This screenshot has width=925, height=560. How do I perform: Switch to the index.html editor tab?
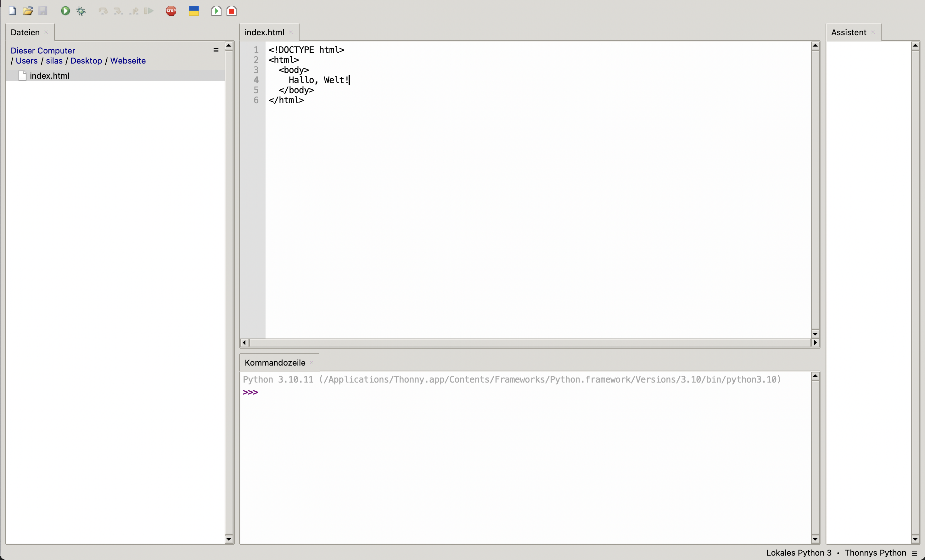click(264, 32)
